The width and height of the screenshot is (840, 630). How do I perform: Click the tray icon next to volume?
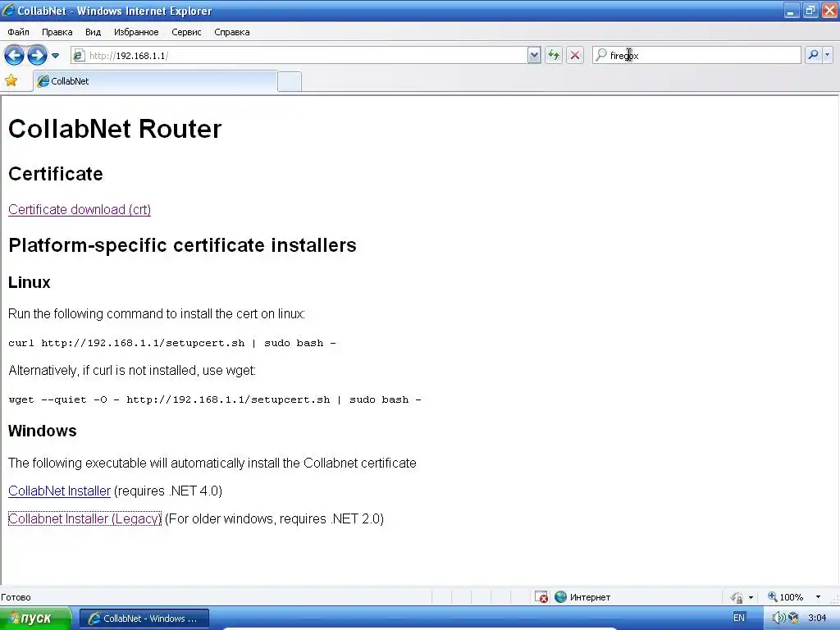click(x=794, y=618)
